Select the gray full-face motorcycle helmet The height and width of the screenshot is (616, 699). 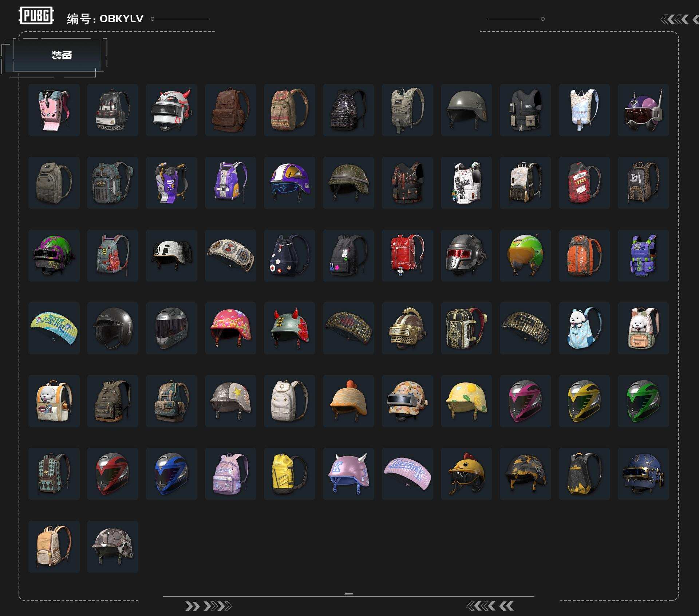[x=171, y=328]
